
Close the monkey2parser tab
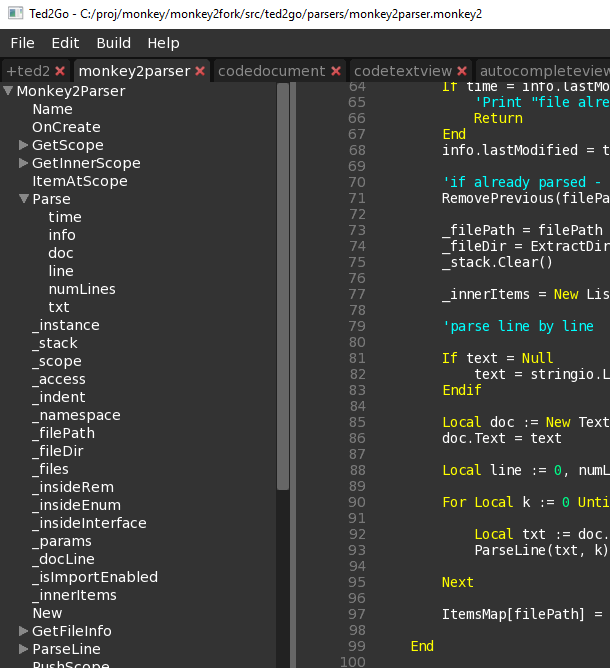pos(200,71)
